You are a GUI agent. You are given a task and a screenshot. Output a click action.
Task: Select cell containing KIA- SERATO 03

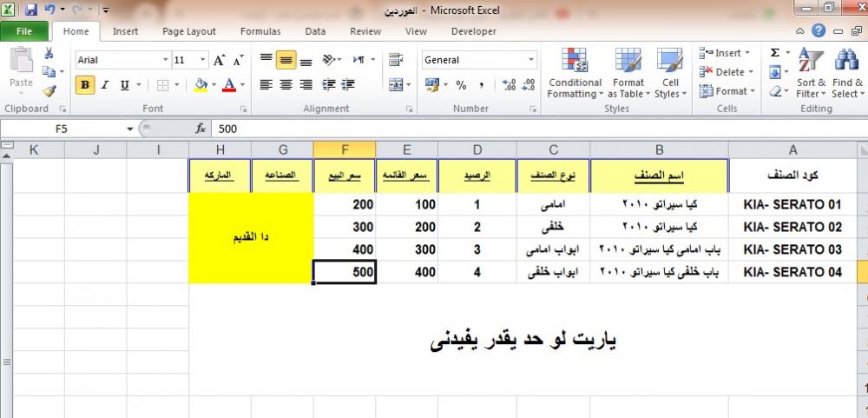(792, 249)
